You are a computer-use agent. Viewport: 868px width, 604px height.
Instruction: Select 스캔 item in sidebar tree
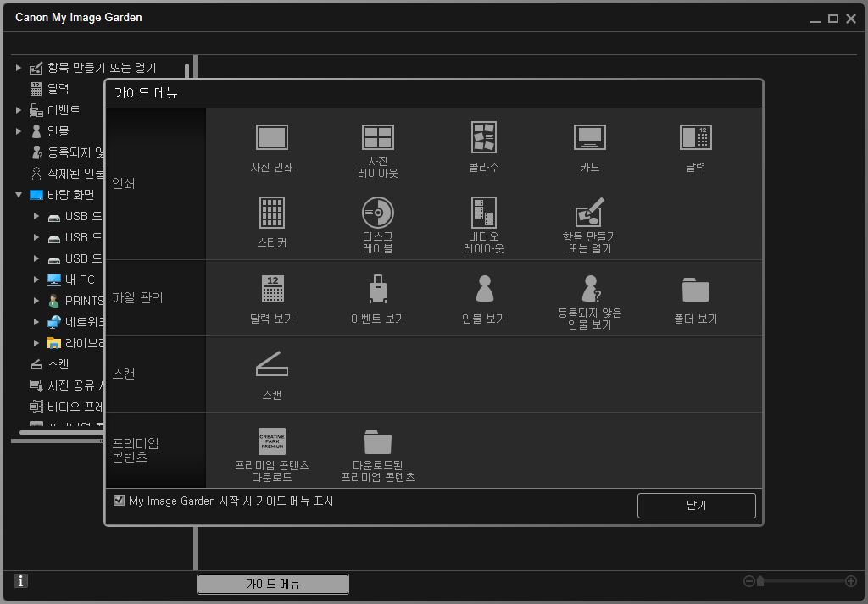pyautogui.click(x=49, y=364)
